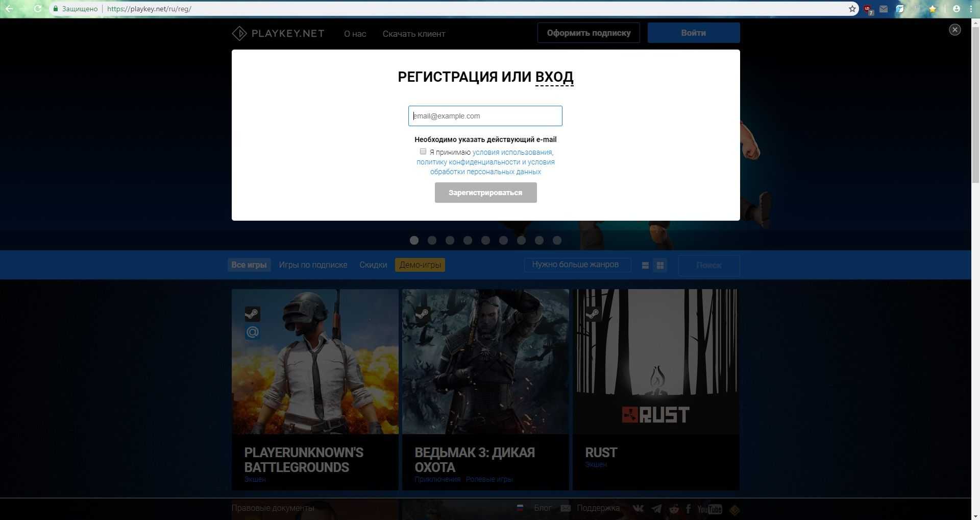980x520 pixels.
Task: Switch to list view layout icon
Action: coord(645,265)
